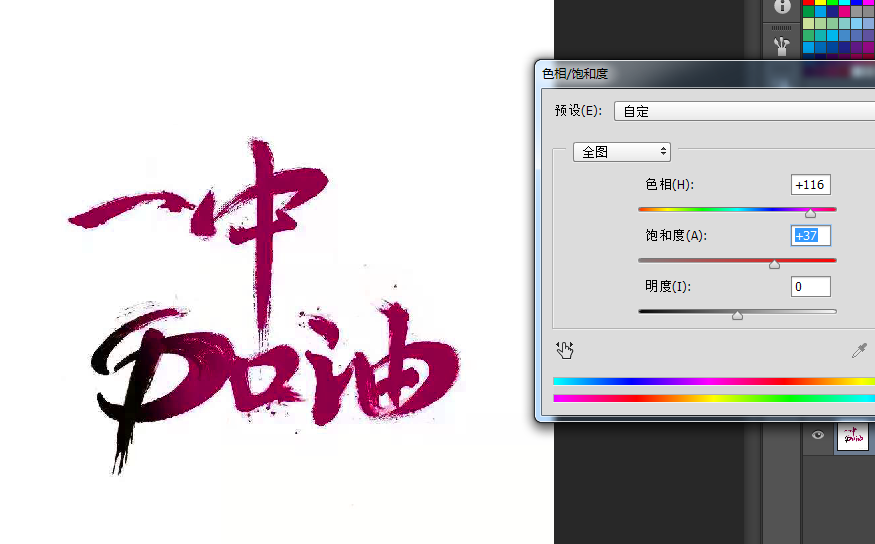
Task: Toggle the layer visibility eye icon
Action: pos(818,435)
